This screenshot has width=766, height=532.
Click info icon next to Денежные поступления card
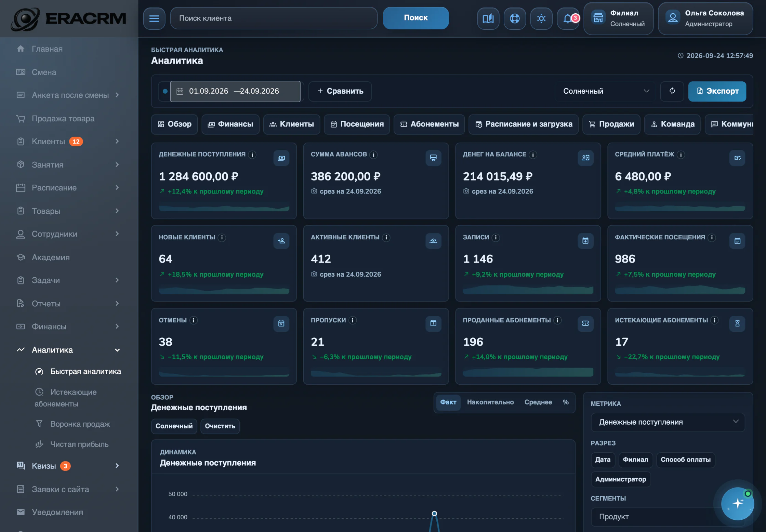(x=252, y=155)
